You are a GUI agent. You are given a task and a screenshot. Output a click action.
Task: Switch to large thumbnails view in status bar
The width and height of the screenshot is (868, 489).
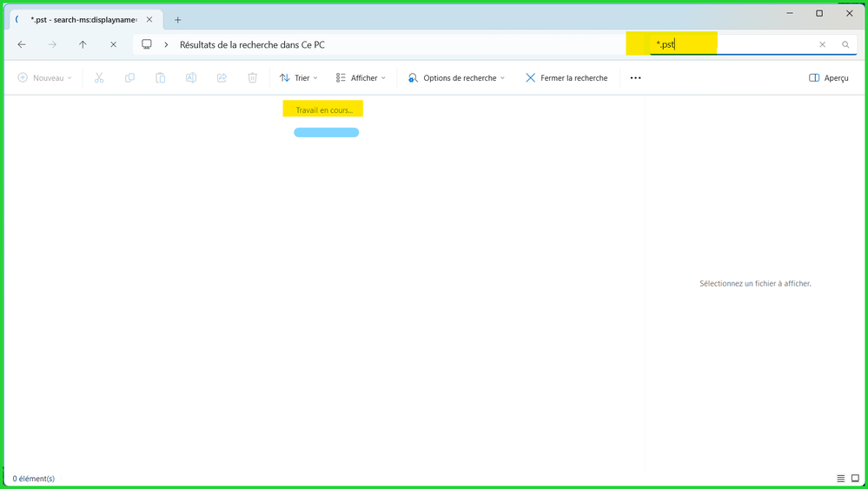[x=855, y=479]
